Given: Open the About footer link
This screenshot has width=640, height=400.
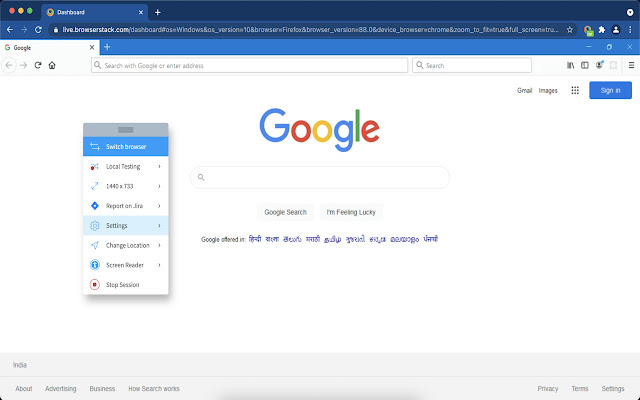Looking at the screenshot, I should pos(24,389).
